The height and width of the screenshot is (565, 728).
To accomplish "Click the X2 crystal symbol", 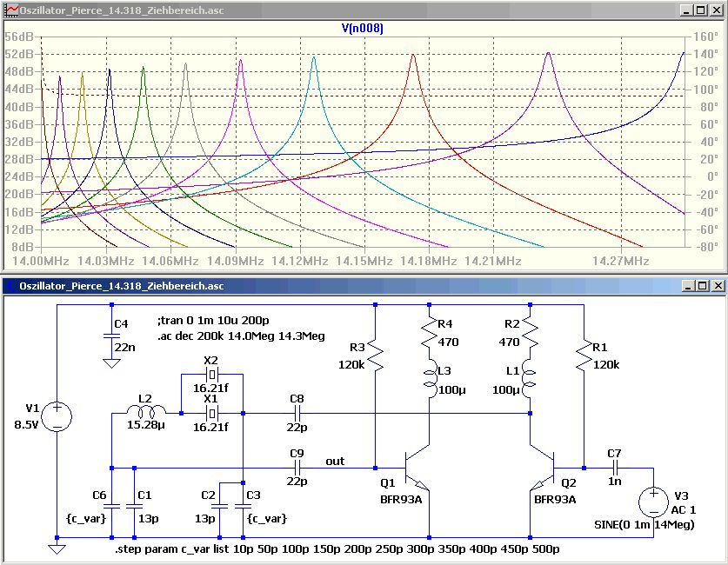I will [x=210, y=376].
